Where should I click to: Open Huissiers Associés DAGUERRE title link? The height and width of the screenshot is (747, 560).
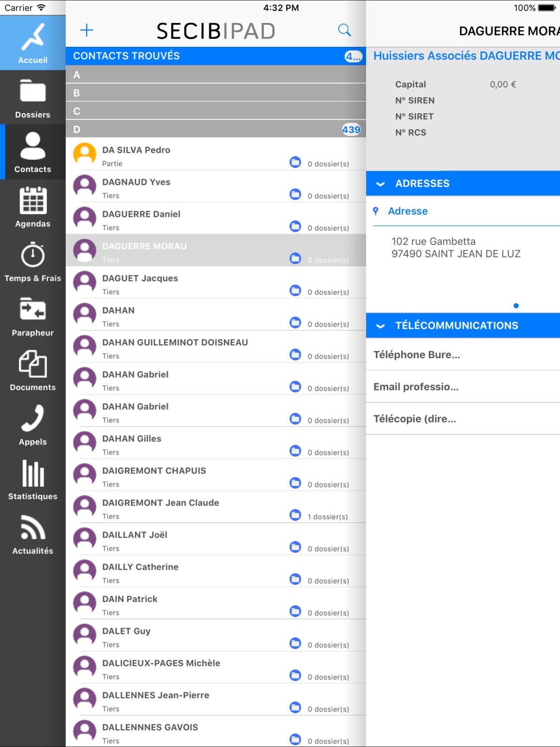(x=466, y=56)
